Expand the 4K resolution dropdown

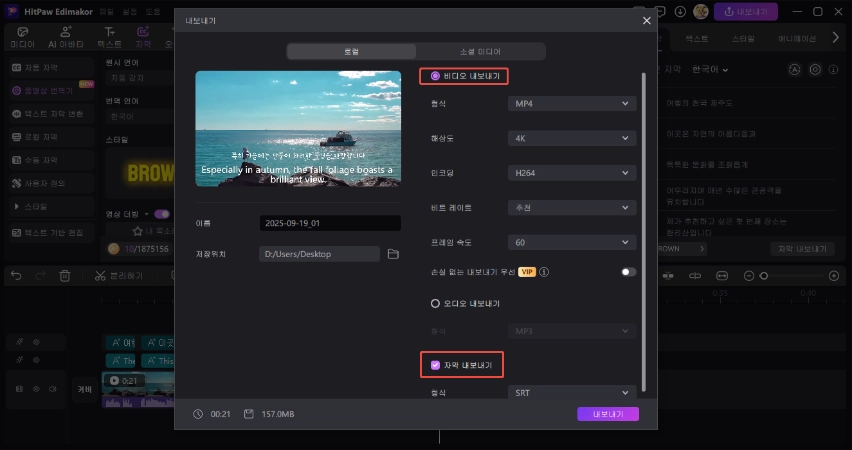[x=571, y=138]
